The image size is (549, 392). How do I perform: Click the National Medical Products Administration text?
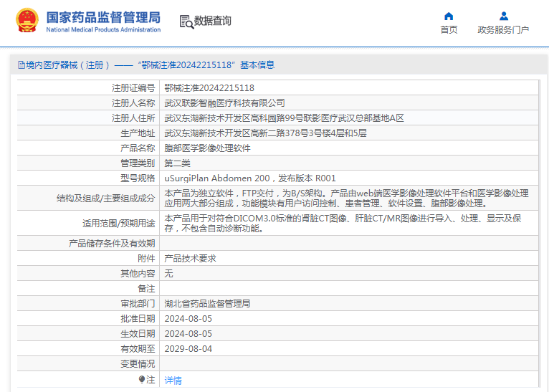103,30
